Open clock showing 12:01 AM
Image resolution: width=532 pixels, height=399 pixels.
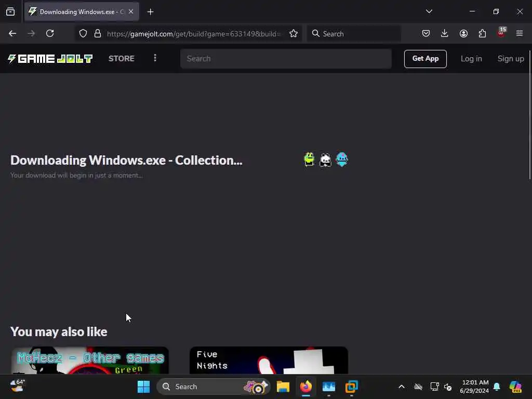pos(474,387)
